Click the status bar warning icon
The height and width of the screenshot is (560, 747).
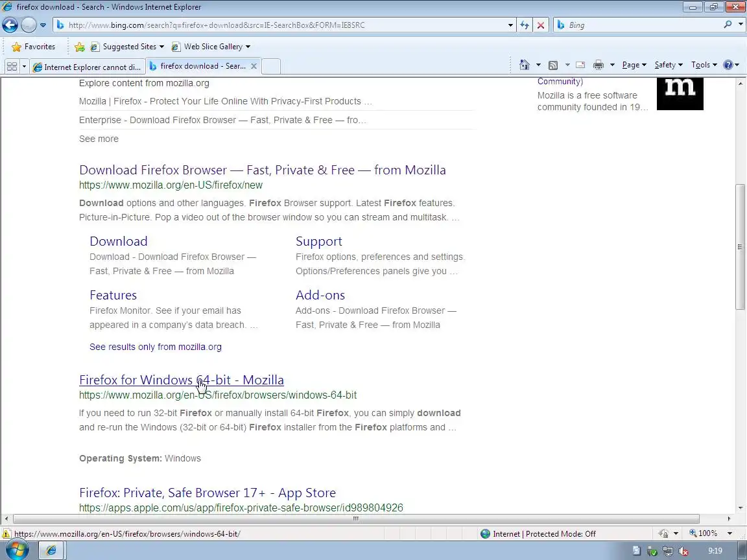point(6,534)
